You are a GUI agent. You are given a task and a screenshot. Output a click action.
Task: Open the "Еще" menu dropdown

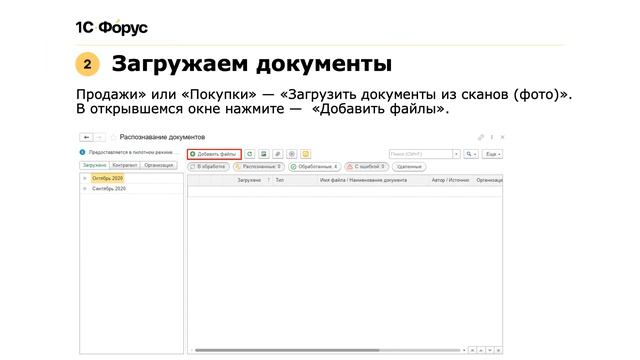point(493,154)
